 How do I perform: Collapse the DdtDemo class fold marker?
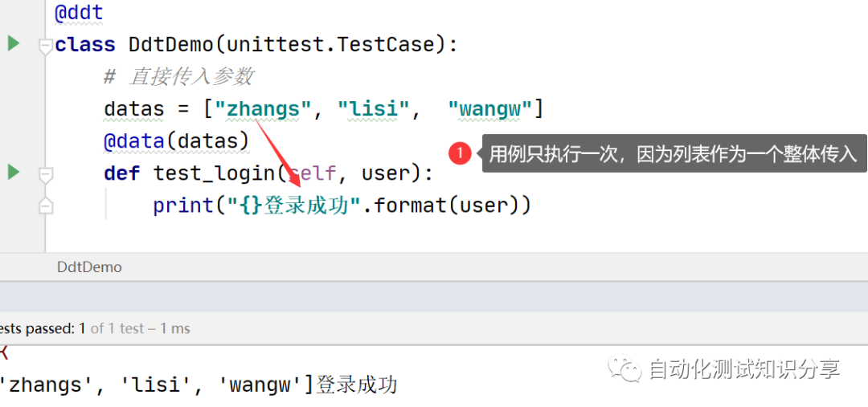coord(46,45)
